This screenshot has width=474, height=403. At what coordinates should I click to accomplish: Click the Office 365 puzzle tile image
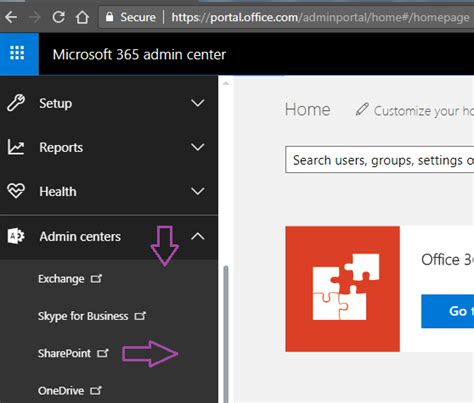pos(342,289)
